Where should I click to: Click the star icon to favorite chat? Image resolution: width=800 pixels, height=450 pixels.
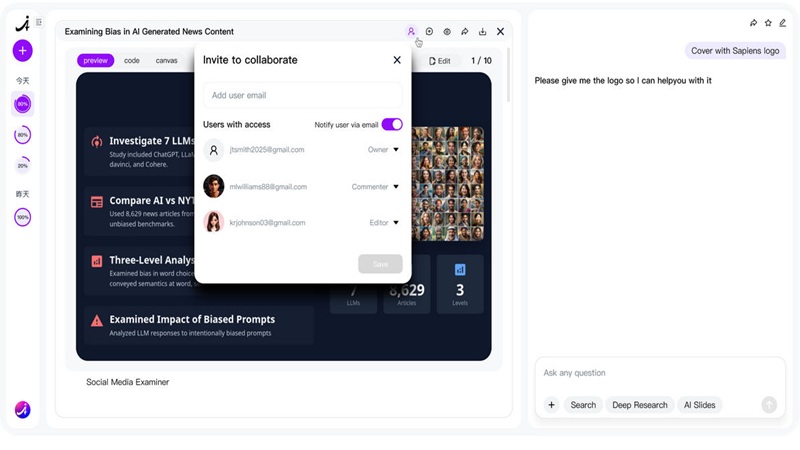[x=768, y=22]
